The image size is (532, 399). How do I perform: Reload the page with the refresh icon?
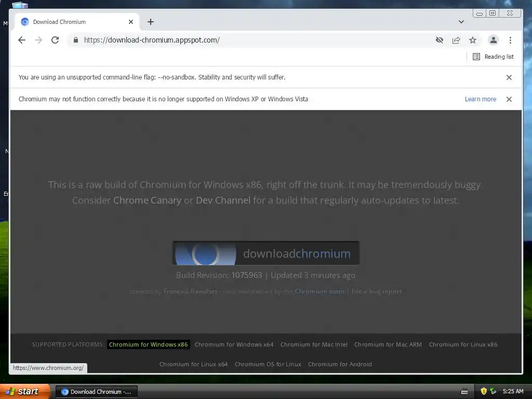coord(55,40)
